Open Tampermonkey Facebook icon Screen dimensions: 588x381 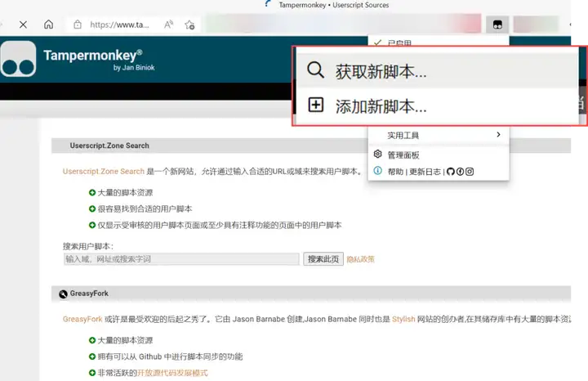pos(460,172)
